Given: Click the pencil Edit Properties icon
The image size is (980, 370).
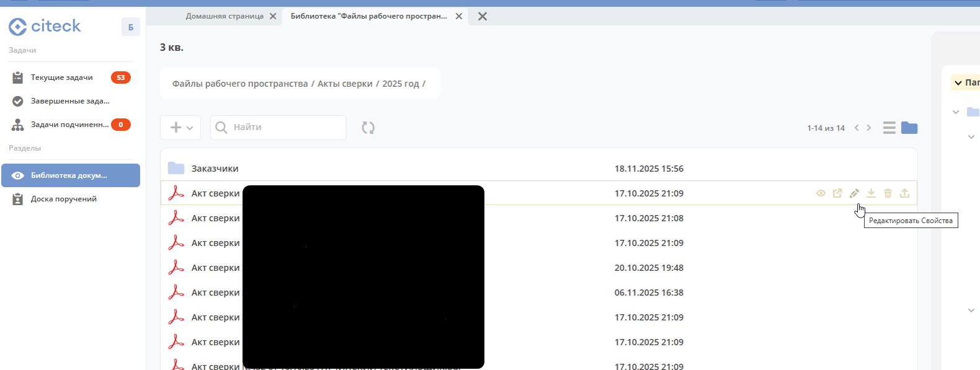Looking at the screenshot, I should click(x=854, y=193).
